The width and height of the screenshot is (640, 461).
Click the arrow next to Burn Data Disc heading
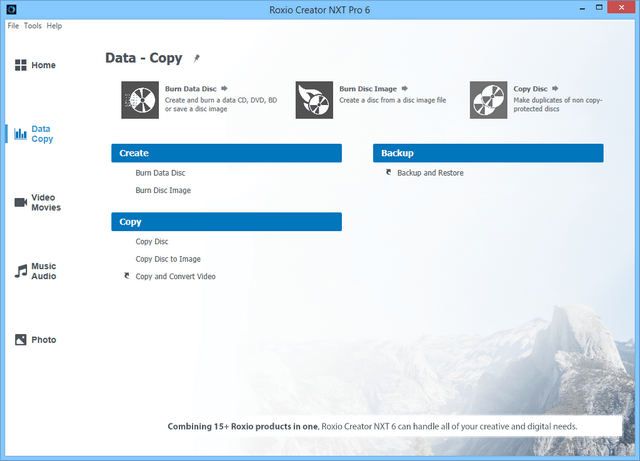(x=224, y=88)
